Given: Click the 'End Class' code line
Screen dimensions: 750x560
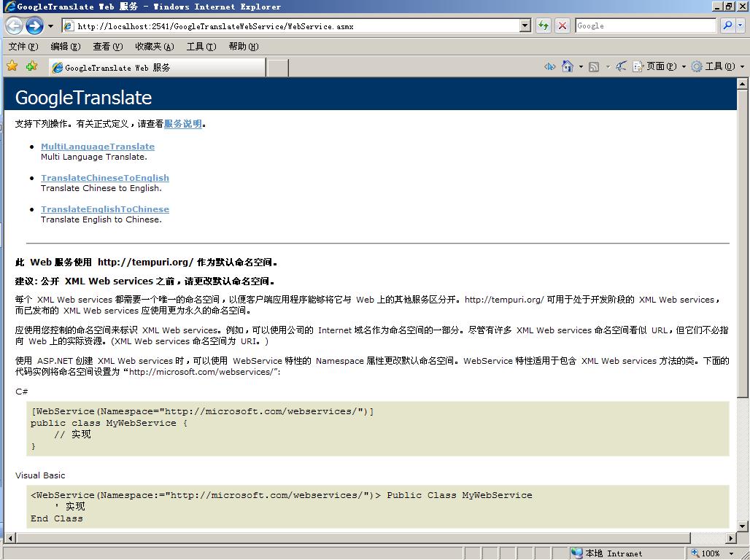Looking at the screenshot, I should click(x=56, y=518).
